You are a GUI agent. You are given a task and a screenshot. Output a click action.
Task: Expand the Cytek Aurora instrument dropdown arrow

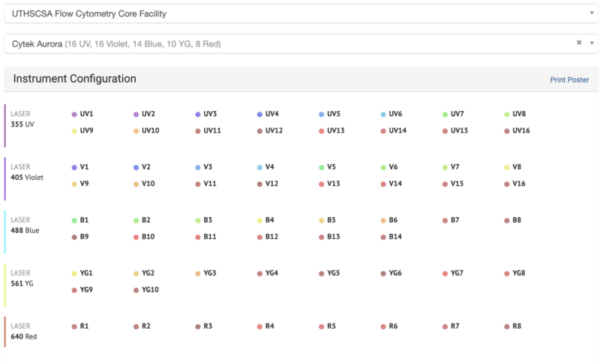point(591,43)
